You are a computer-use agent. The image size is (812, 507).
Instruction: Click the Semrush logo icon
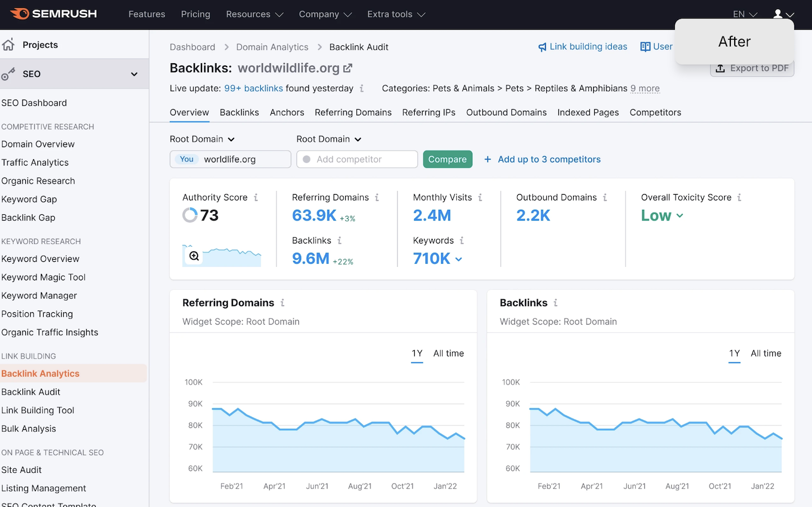(20, 14)
